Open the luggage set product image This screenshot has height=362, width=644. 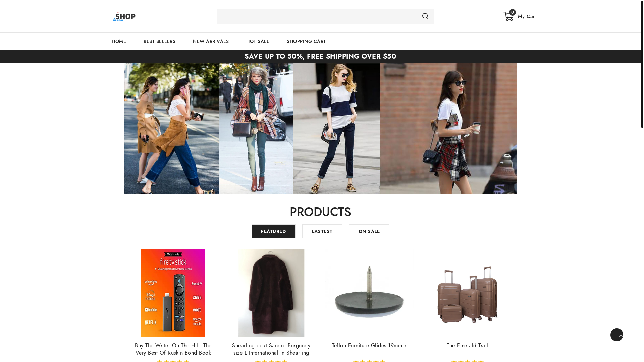click(x=467, y=293)
